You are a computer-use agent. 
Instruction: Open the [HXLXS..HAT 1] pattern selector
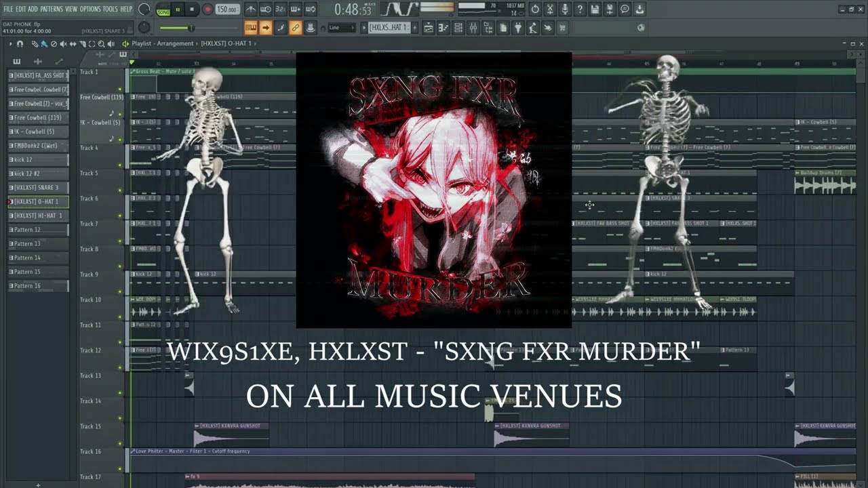(389, 28)
